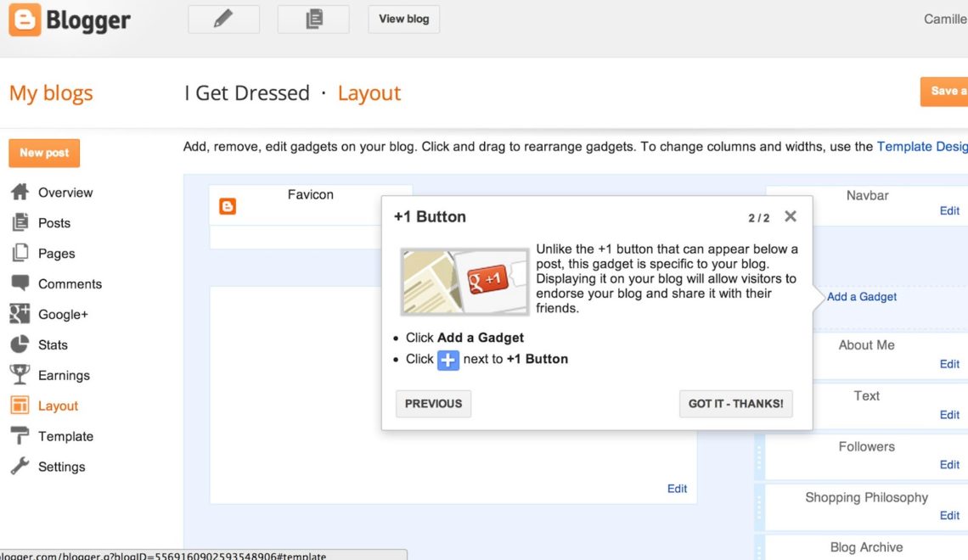The image size is (968, 560).
Task: Click the I Get Dressed blog title
Action: [247, 93]
